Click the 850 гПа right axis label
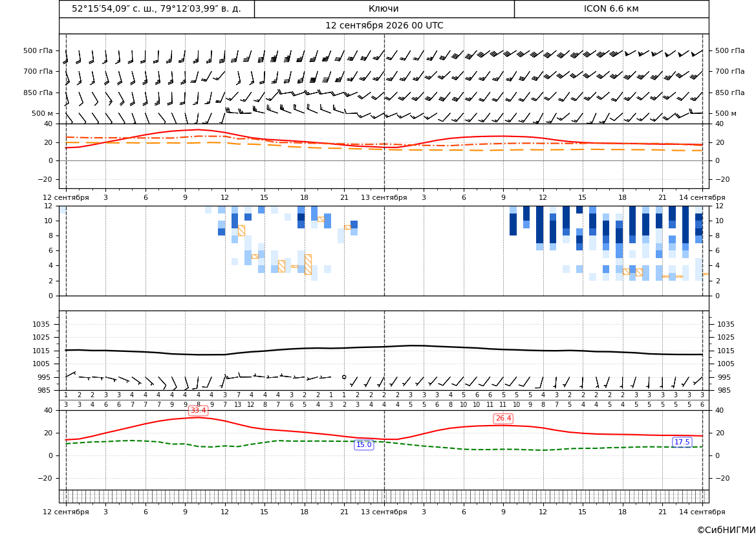The height and width of the screenshot is (535, 756). [x=730, y=93]
